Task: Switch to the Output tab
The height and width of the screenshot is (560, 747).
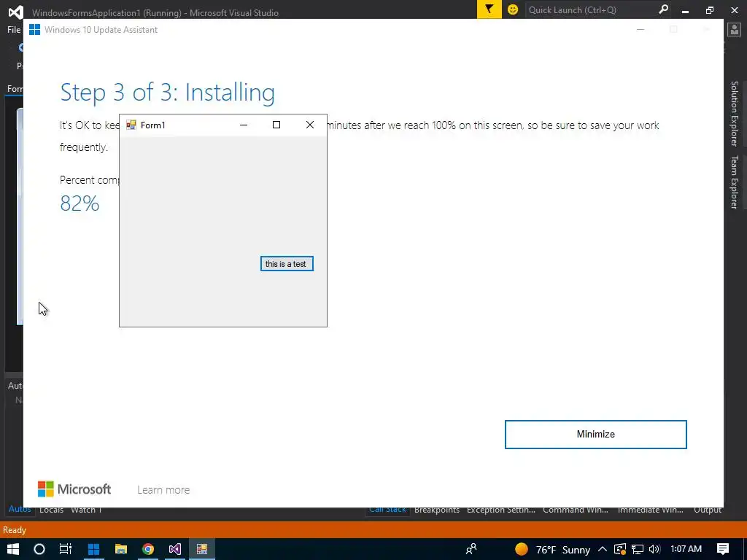Action: (x=708, y=510)
